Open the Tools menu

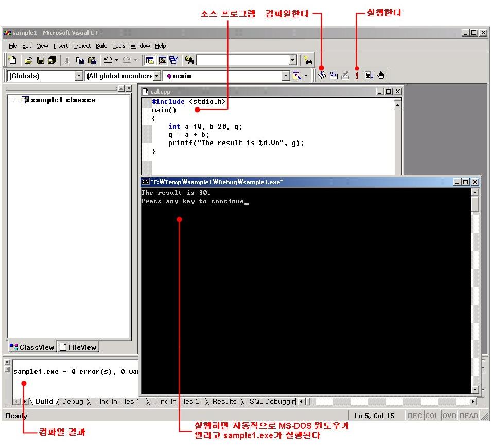coord(119,46)
